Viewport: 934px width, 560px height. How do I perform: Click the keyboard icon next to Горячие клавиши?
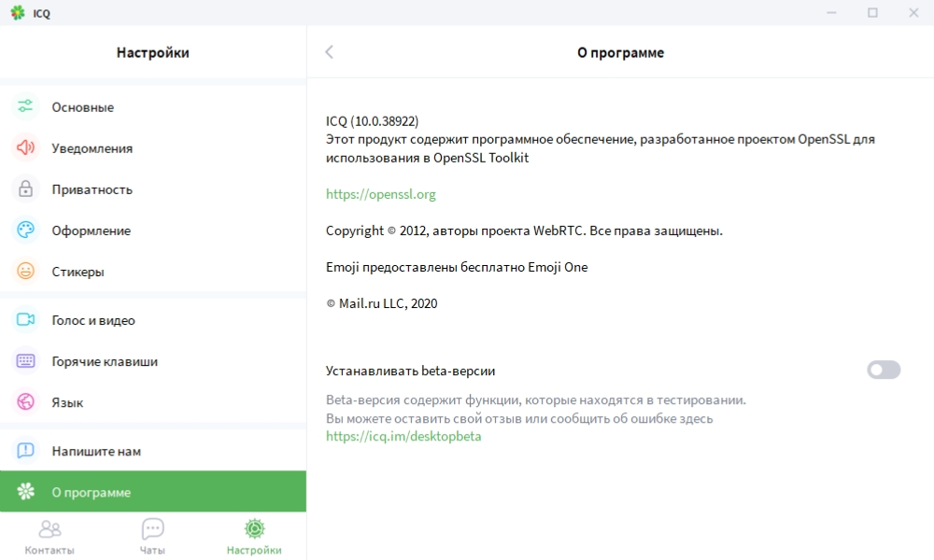coord(25,360)
